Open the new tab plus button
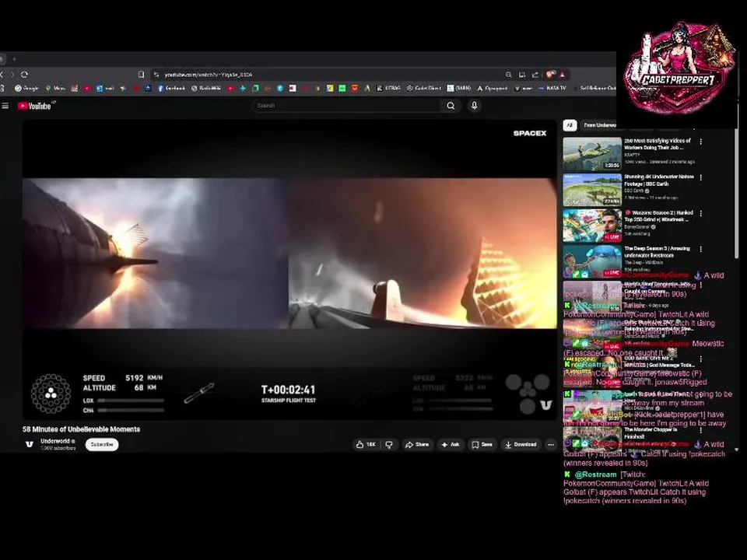The width and height of the screenshot is (747, 560). [x=14, y=59]
